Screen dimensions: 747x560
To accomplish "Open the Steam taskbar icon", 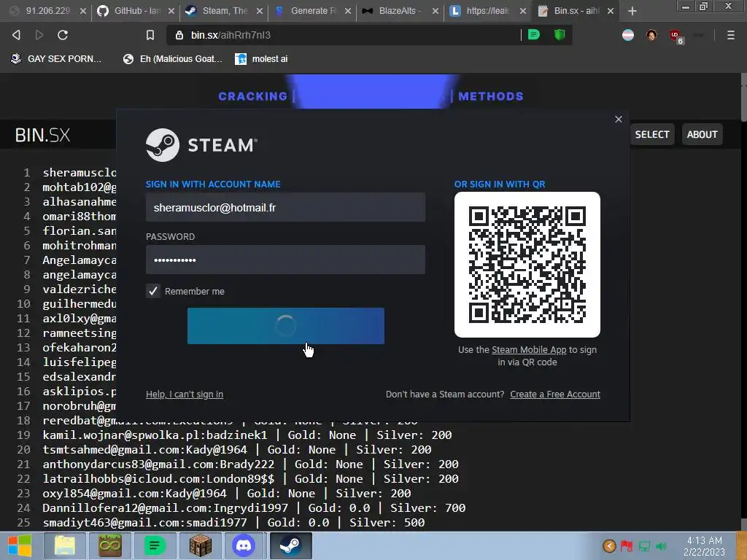I will point(290,545).
